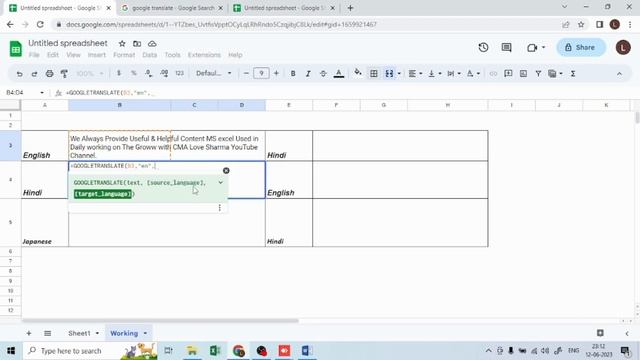
Task: Open the zoom 100% dropdown
Action: 90,73
